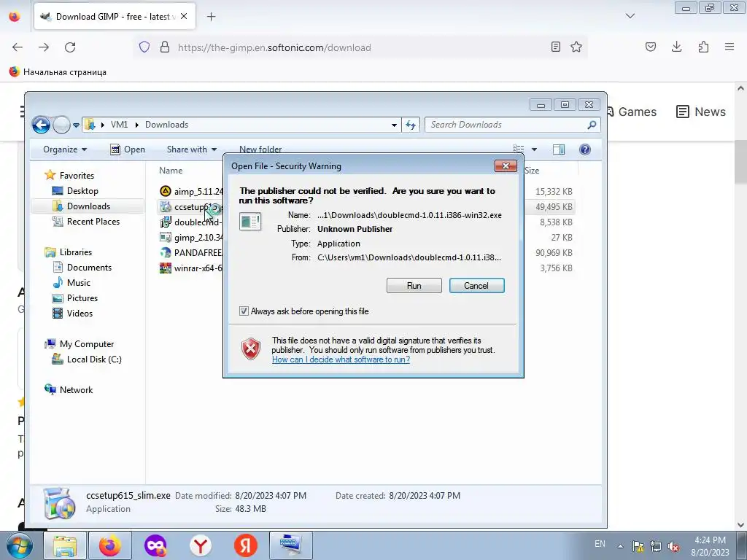The width and height of the screenshot is (747, 560).
Task: Click the muted volume tray icon
Action: coord(673,546)
